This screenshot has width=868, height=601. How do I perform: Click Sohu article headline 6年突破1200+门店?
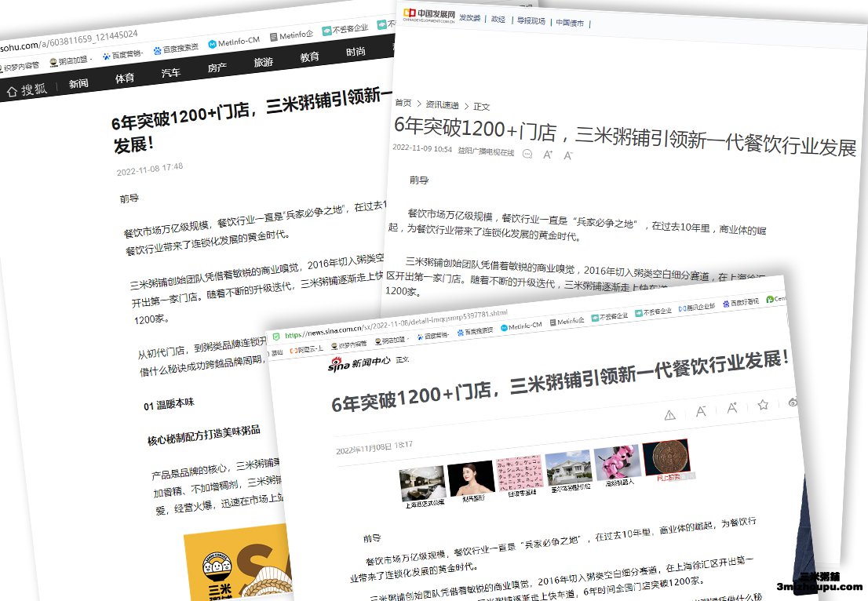[x=251, y=121]
